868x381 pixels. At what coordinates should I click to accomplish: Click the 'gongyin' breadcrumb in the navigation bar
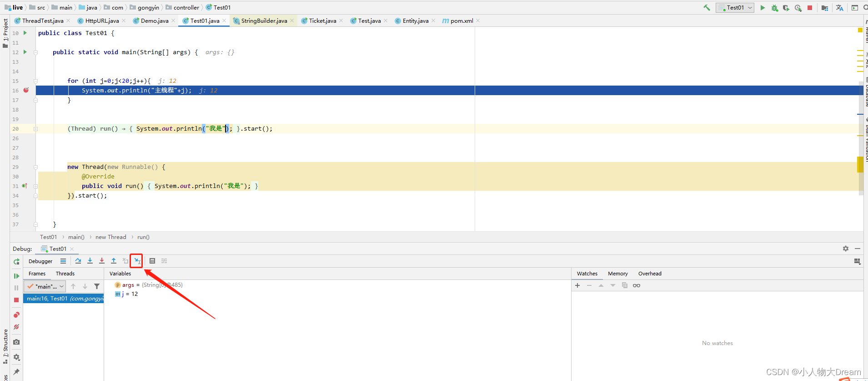148,8
